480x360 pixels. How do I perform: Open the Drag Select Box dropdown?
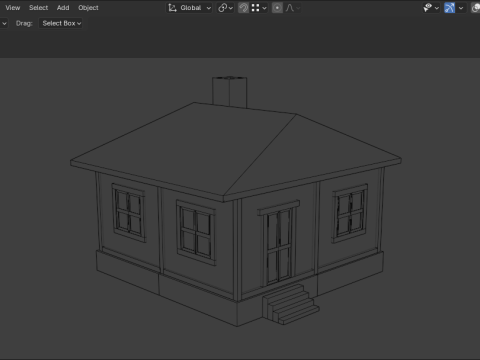coord(61,23)
